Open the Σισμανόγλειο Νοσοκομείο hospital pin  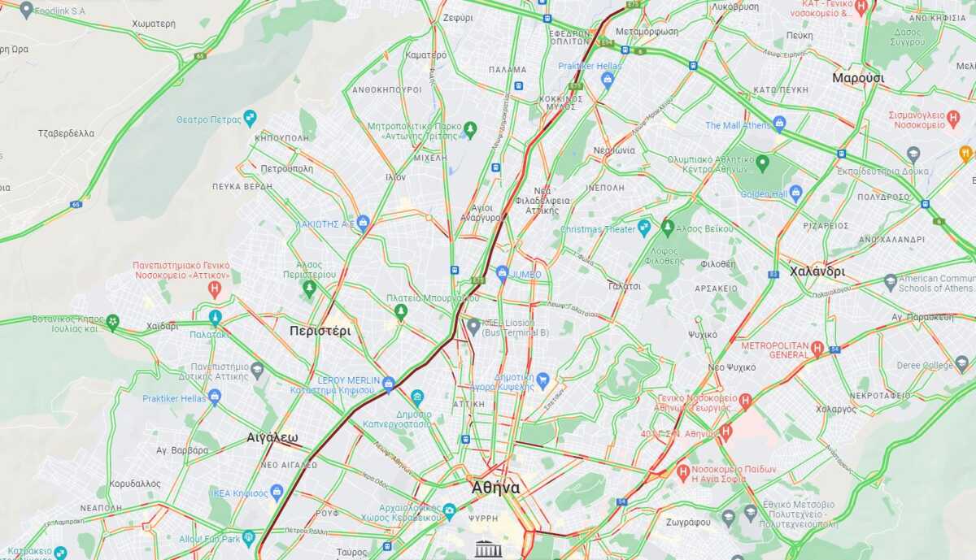tap(954, 119)
